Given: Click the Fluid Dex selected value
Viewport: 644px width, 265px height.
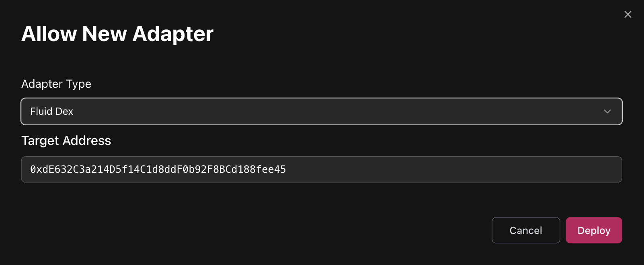Looking at the screenshot, I should point(51,112).
